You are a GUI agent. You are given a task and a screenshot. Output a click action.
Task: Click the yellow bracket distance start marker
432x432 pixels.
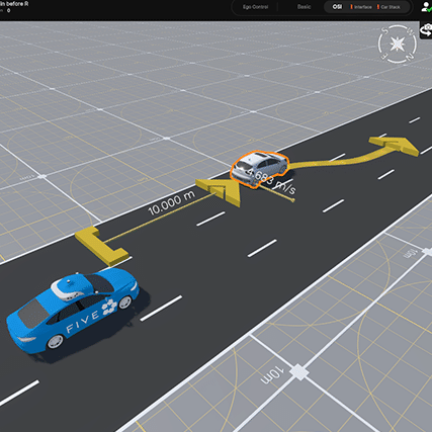[101, 246]
